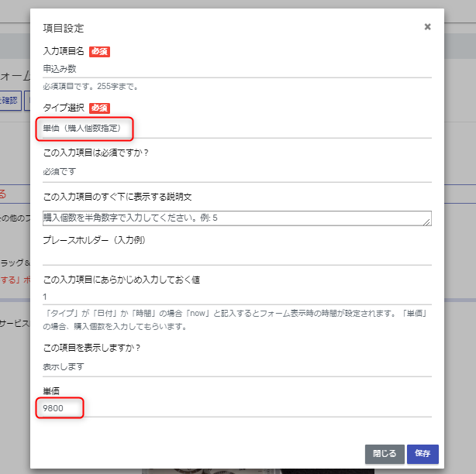Open the タイプ選択 dropdown showing 単価（購入個数指定）
Image resolution: width=476 pixels, height=474 pixels.
point(236,128)
